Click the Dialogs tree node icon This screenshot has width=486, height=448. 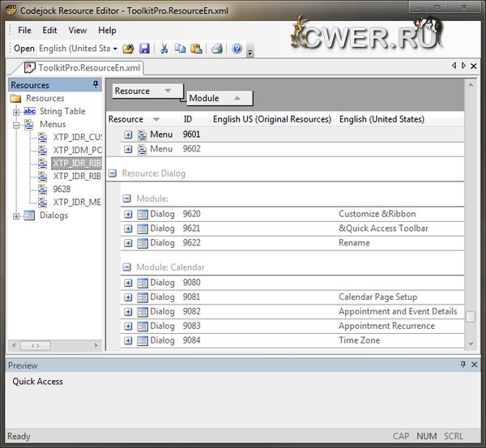29,215
